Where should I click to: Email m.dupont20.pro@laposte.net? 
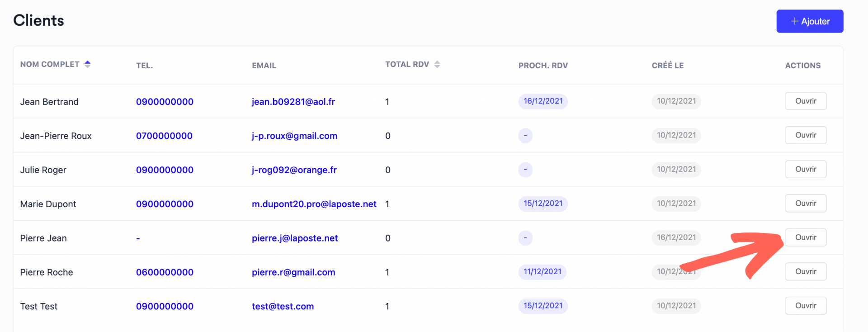(x=314, y=204)
